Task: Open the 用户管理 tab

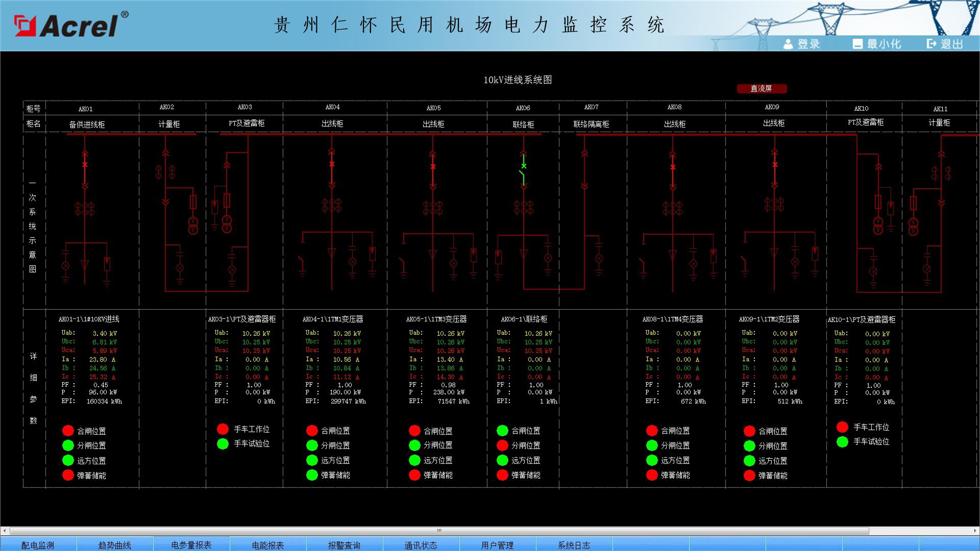Action: pos(498,545)
